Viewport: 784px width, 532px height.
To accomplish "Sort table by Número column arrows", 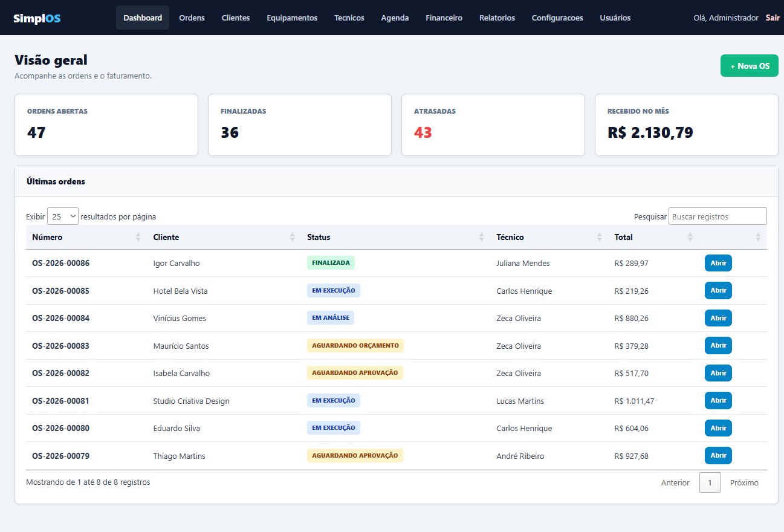I will pyautogui.click(x=138, y=237).
